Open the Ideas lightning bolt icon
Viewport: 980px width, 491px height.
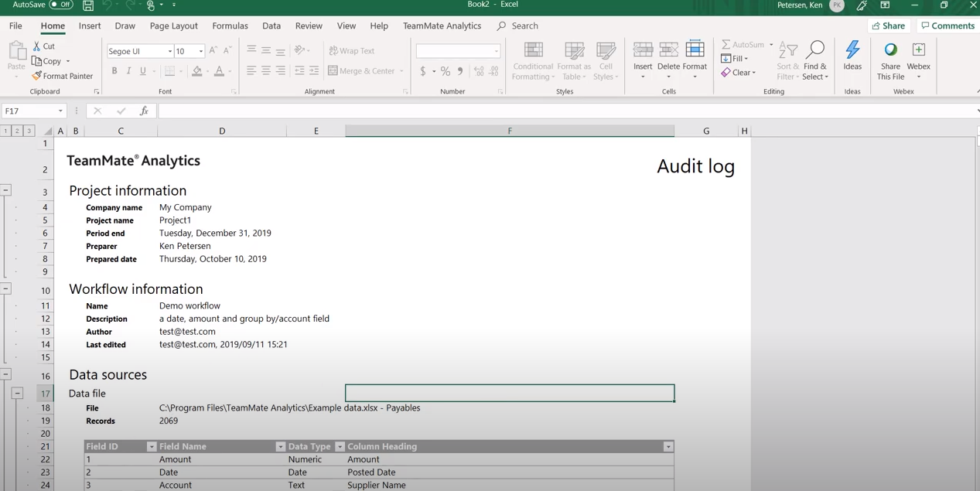click(x=852, y=50)
